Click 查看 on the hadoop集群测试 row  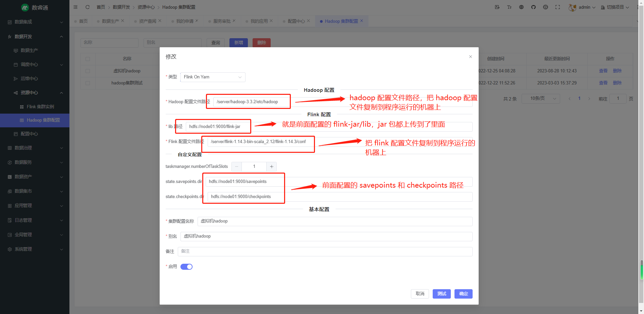(x=603, y=83)
